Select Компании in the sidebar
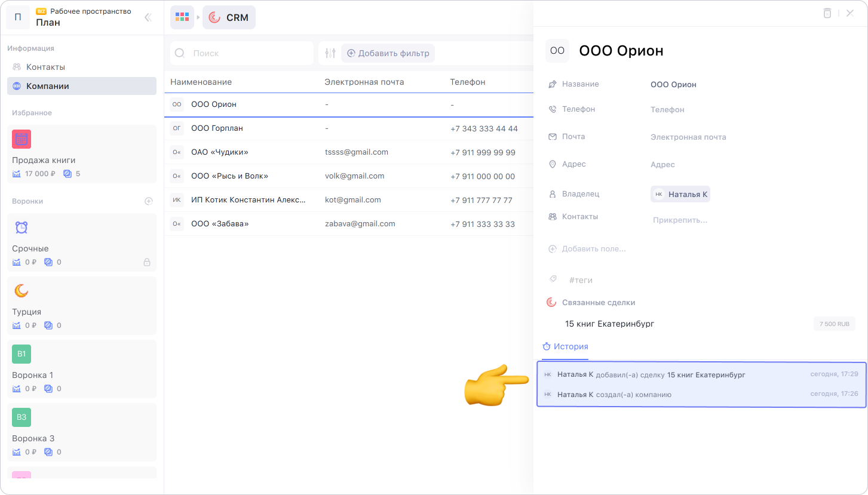Image resolution: width=868 pixels, height=495 pixels. [48, 86]
